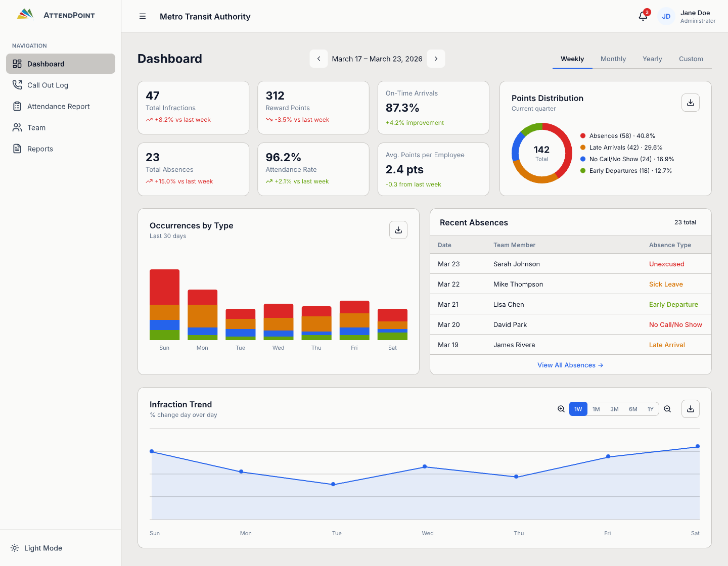The width and height of the screenshot is (728, 566).
Task: Click the Team people icon
Action: [x=17, y=127]
